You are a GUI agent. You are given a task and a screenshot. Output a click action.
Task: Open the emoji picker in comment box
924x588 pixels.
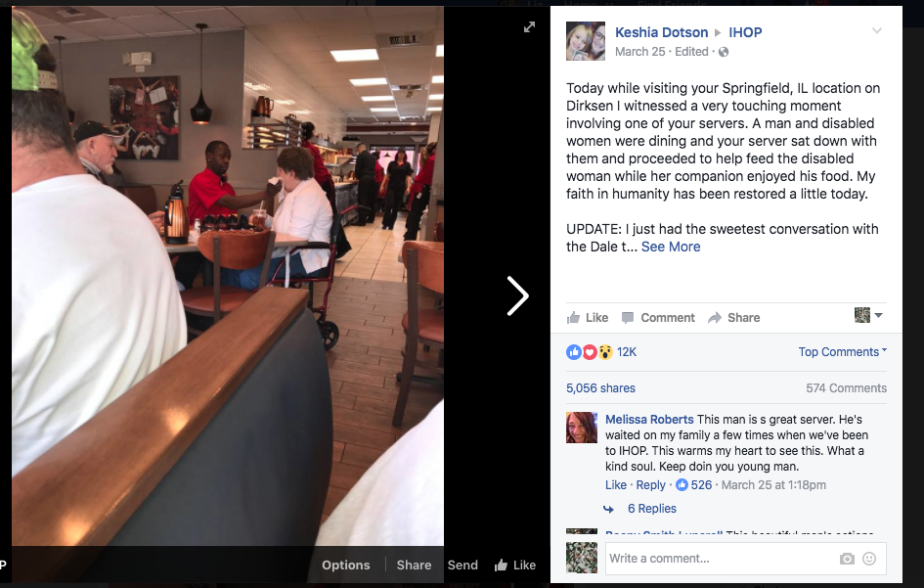click(869, 559)
